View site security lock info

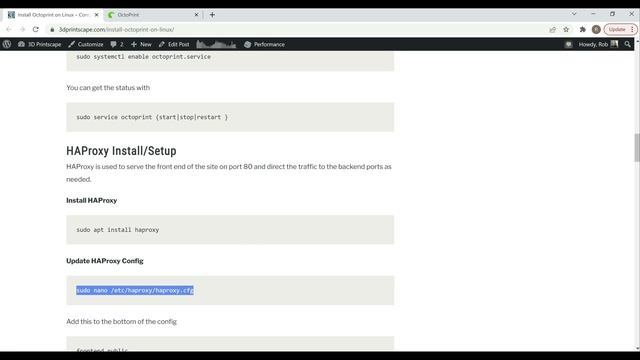pyautogui.click(x=52, y=29)
